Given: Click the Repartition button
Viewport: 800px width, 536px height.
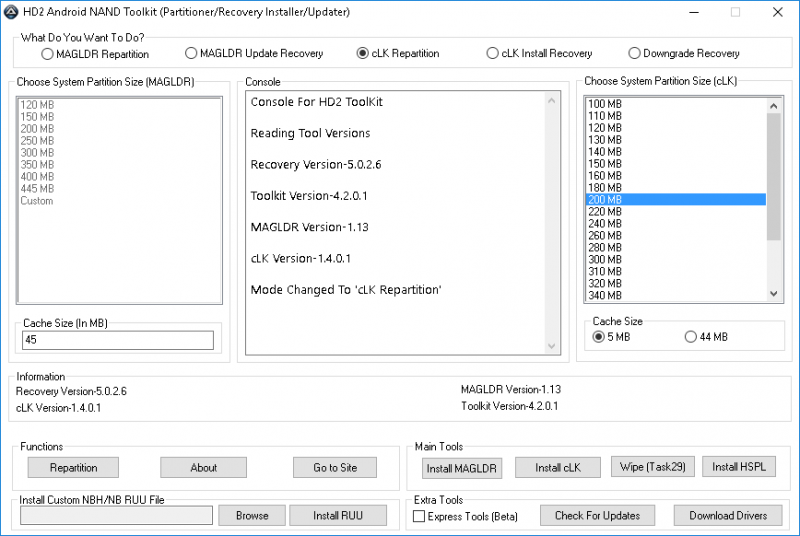Looking at the screenshot, I should [x=73, y=468].
